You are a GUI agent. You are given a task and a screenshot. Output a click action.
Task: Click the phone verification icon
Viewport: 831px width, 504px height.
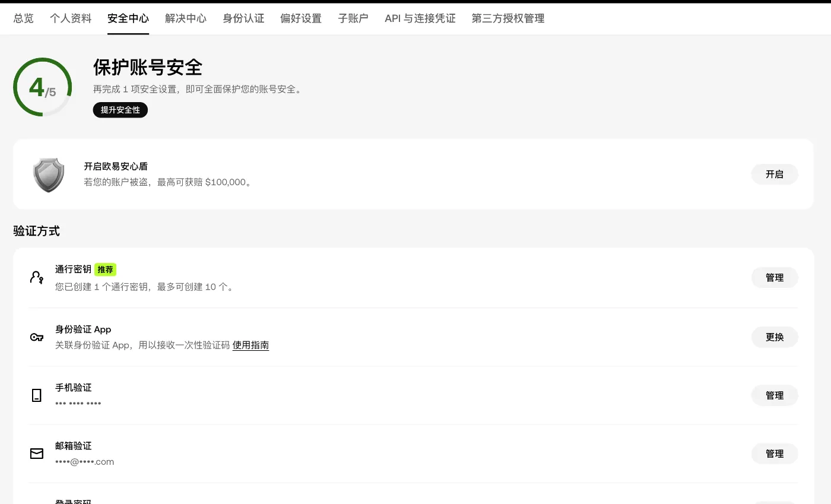tap(37, 395)
